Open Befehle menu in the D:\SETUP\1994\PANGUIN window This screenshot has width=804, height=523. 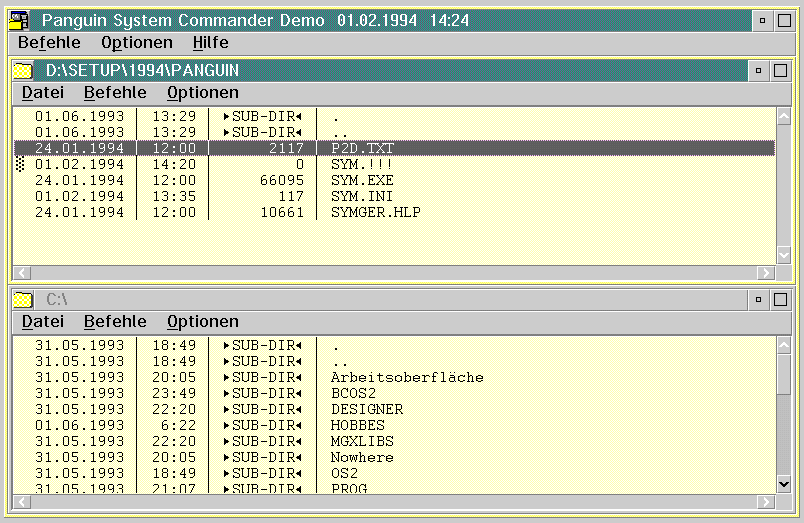click(115, 93)
